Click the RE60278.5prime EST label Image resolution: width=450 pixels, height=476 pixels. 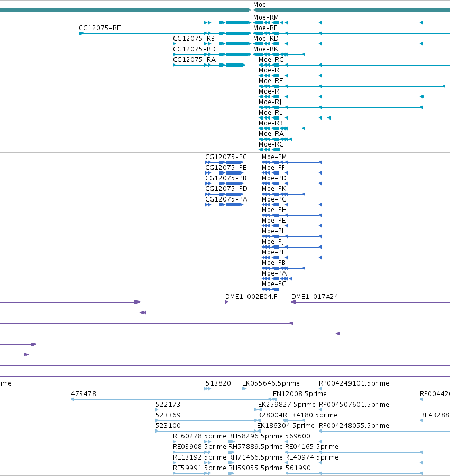pos(199,436)
